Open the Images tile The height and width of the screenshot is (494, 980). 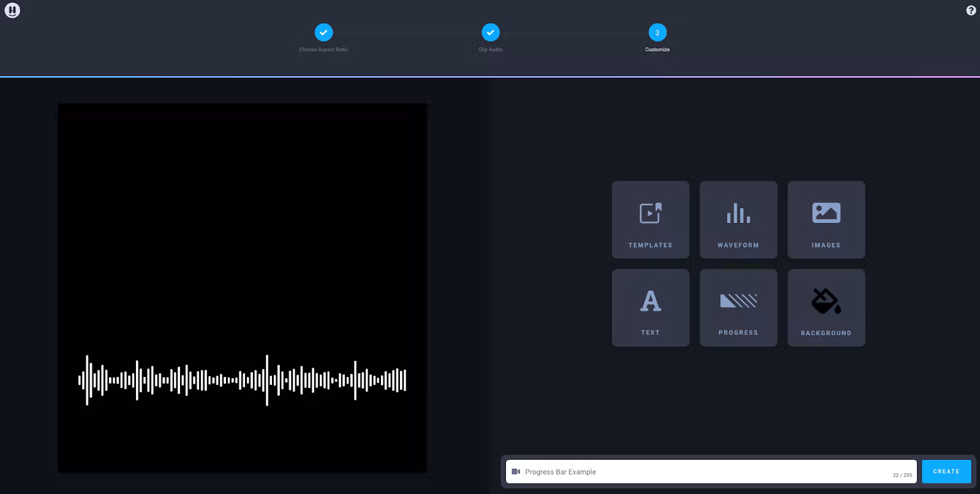(x=826, y=219)
